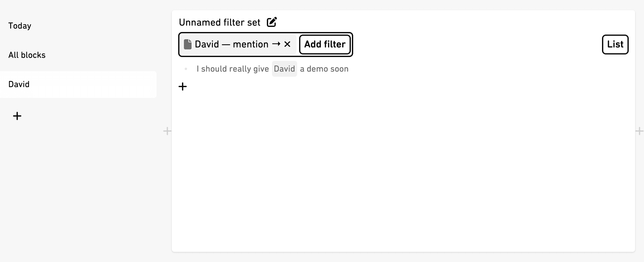Add a new sidebar item with plus
This screenshot has height=262, width=644.
click(17, 116)
